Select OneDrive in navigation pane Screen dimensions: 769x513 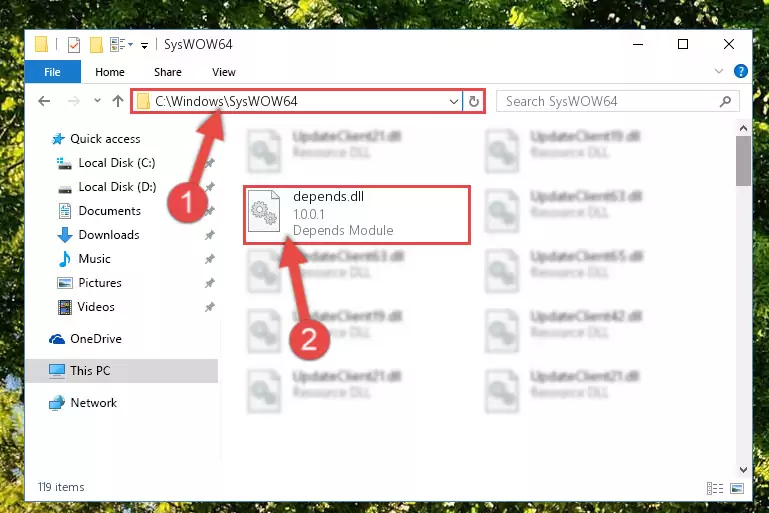[x=96, y=339]
